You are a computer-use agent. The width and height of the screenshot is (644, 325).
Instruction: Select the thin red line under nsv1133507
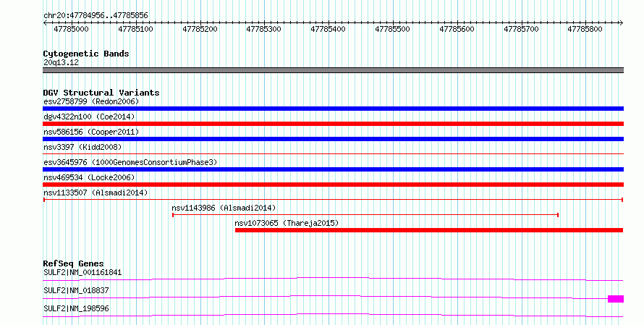coord(333,200)
